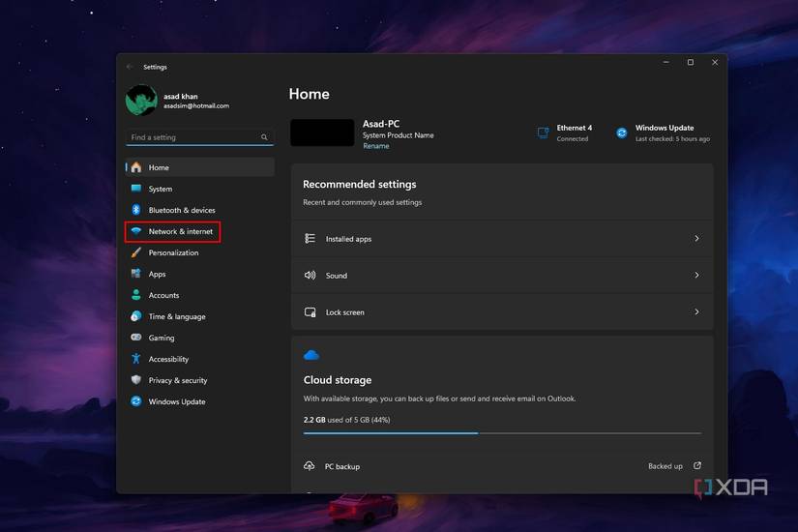Click the Cloud storage heading
This screenshot has height=532, width=798.
[338, 380]
